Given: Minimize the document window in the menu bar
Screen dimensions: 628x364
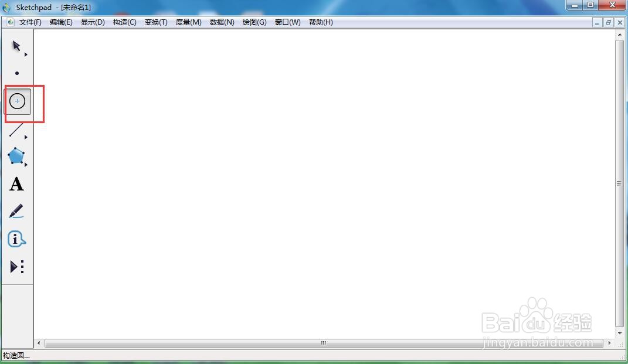Looking at the screenshot, I should (597, 22).
